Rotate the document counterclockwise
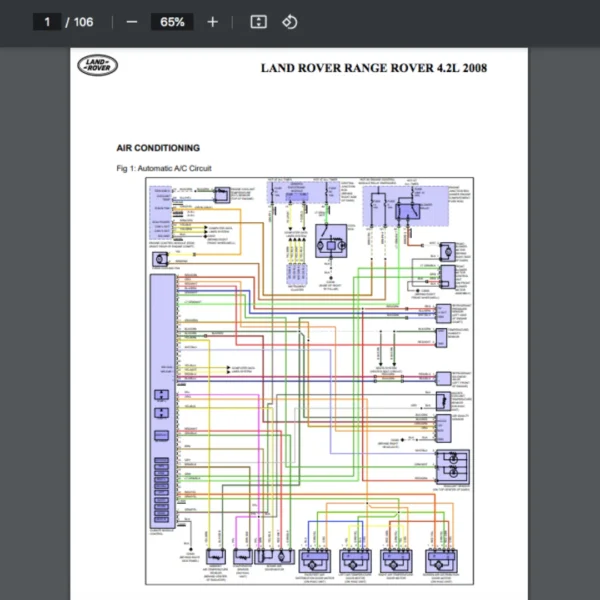 [x=290, y=22]
